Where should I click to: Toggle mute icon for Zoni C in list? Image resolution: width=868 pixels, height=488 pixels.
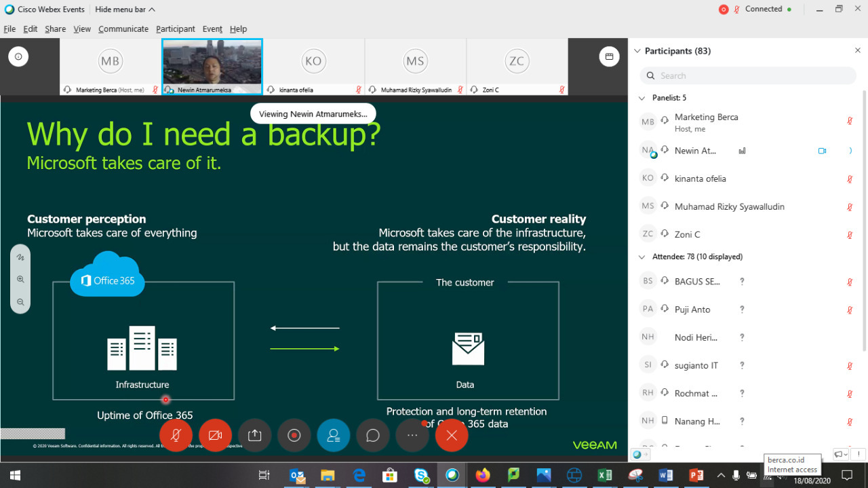850,235
